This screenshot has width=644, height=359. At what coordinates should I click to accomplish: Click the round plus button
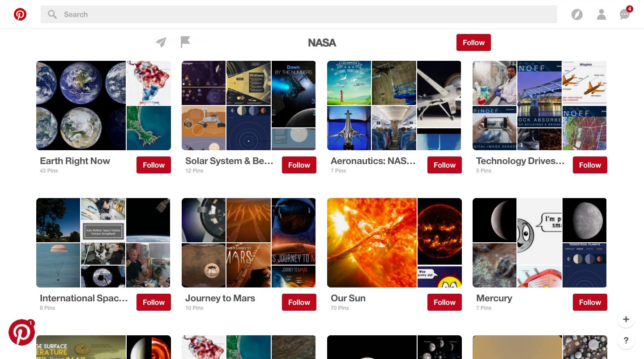point(626,319)
